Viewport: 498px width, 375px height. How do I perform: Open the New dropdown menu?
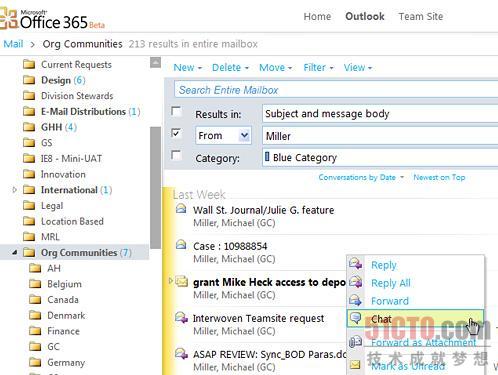(188, 68)
